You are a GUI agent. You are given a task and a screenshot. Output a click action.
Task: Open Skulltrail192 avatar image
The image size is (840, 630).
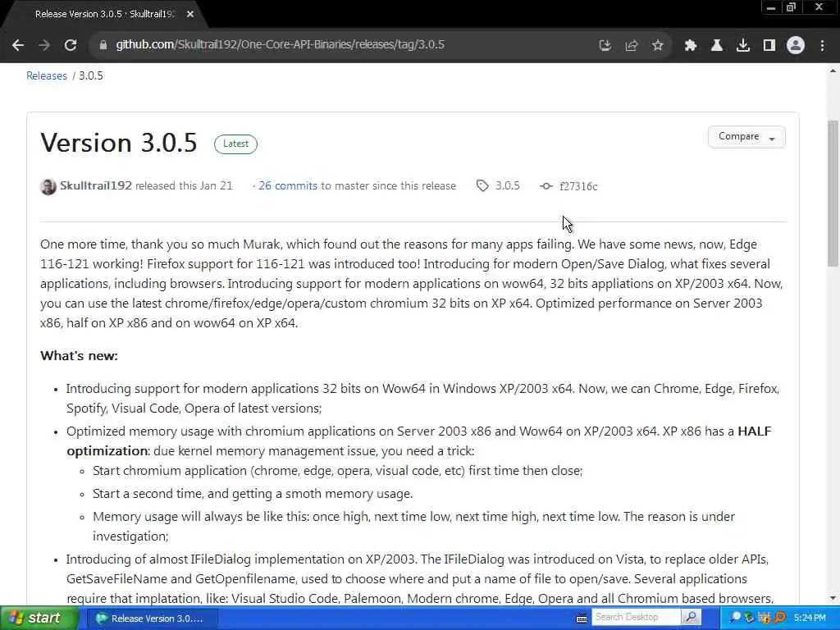tap(48, 186)
